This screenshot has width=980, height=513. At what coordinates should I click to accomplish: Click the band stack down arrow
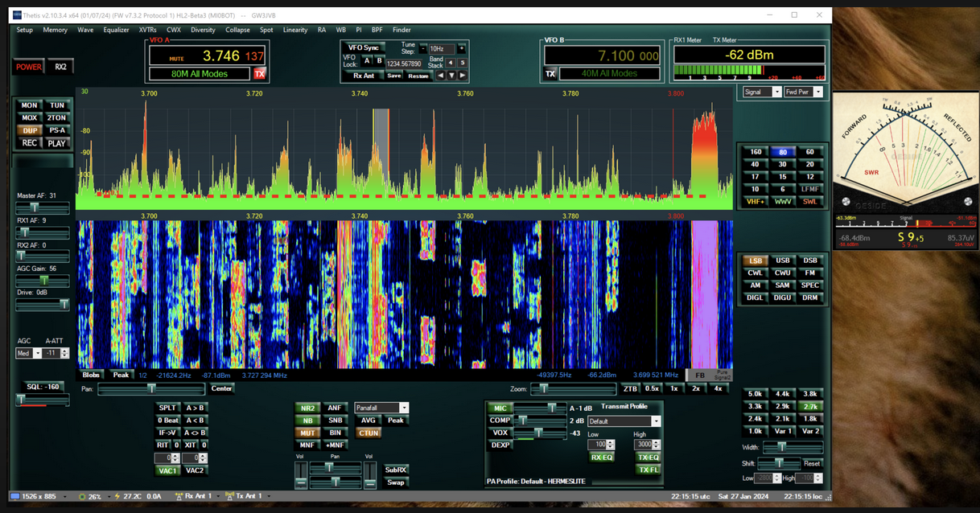click(451, 76)
